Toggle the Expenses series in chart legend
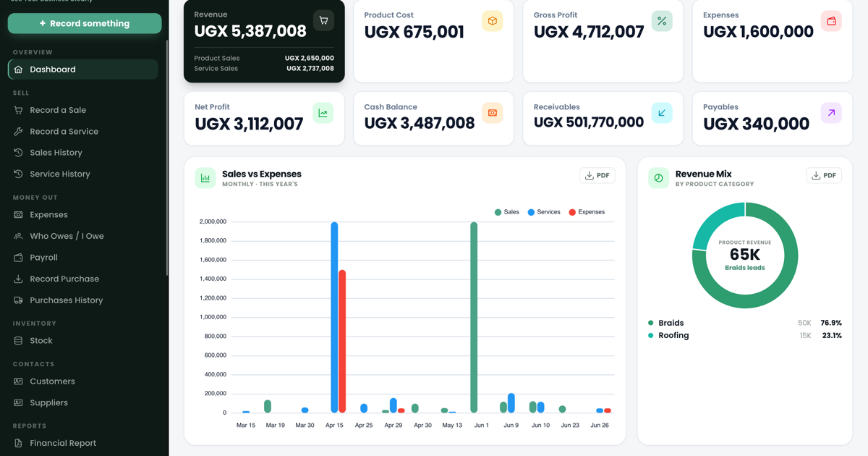The height and width of the screenshot is (456, 868). click(587, 212)
